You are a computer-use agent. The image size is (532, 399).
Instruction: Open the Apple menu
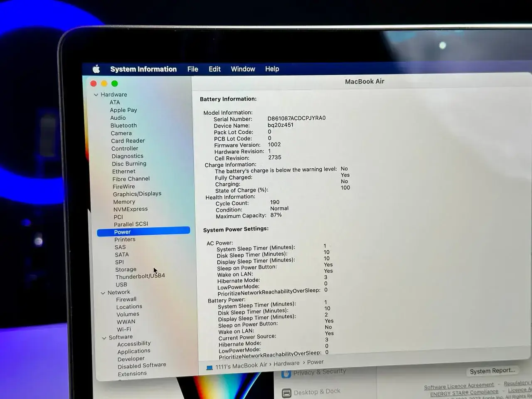[x=96, y=69]
